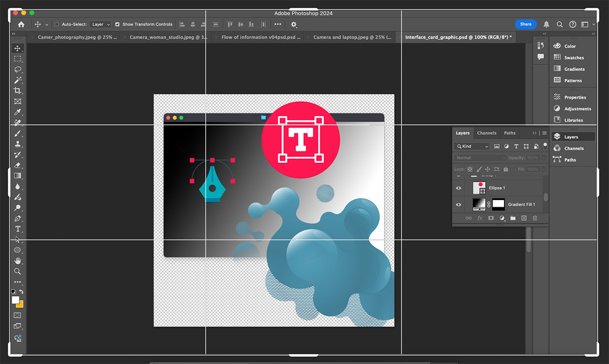This screenshot has width=609, height=364.
Task: Add a layer mask
Action: click(x=491, y=219)
